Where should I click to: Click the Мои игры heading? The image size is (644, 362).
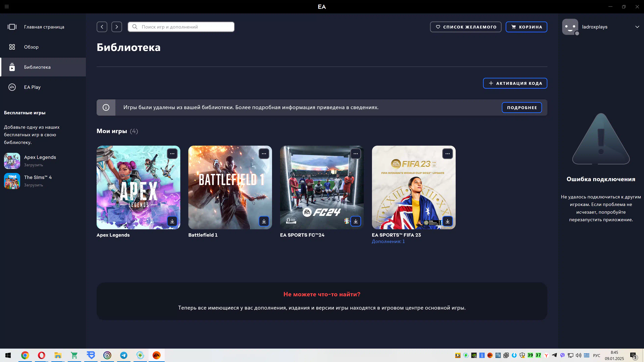click(x=112, y=131)
